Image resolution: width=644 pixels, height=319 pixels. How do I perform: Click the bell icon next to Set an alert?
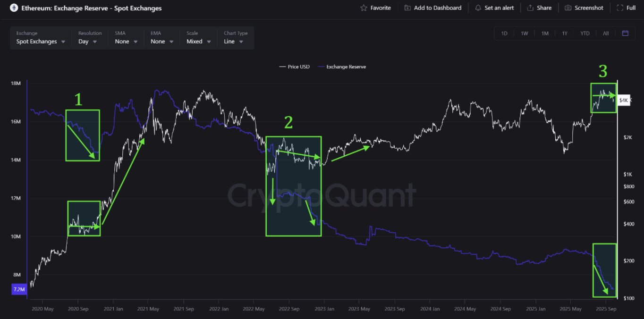tap(477, 8)
